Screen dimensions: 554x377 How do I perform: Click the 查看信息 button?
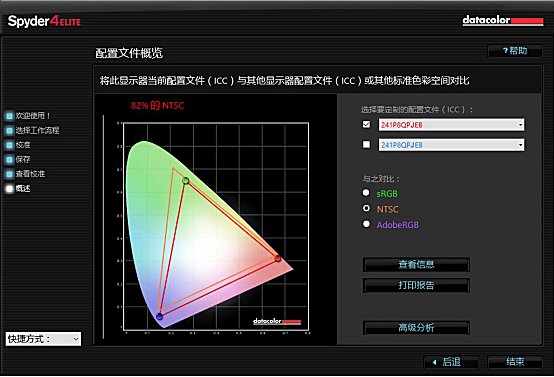(416, 265)
